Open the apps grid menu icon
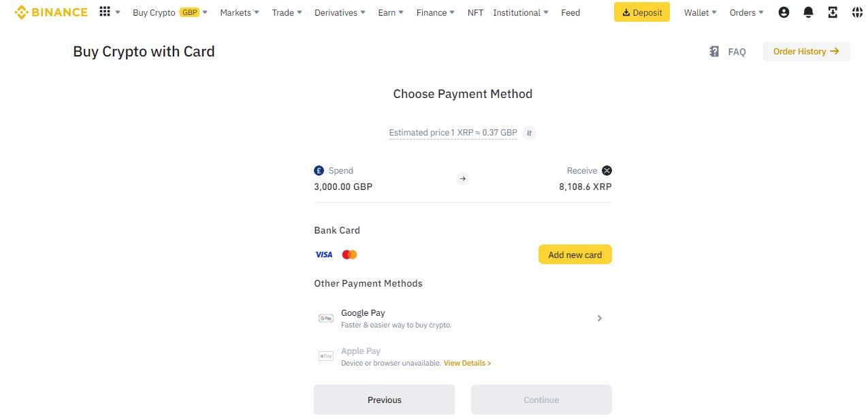 [x=105, y=12]
